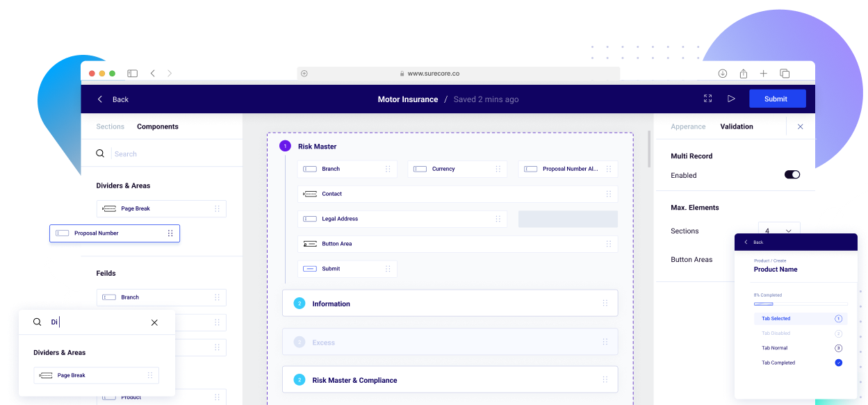Viewport: 868px width, 405px height.
Task: Switch to the Sections tab
Action: (110, 126)
